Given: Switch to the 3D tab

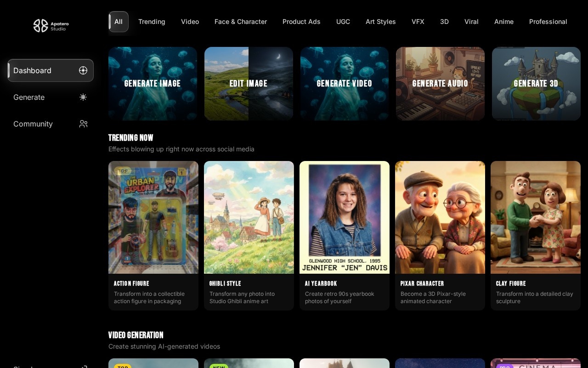Looking at the screenshot, I should pyautogui.click(x=444, y=22).
